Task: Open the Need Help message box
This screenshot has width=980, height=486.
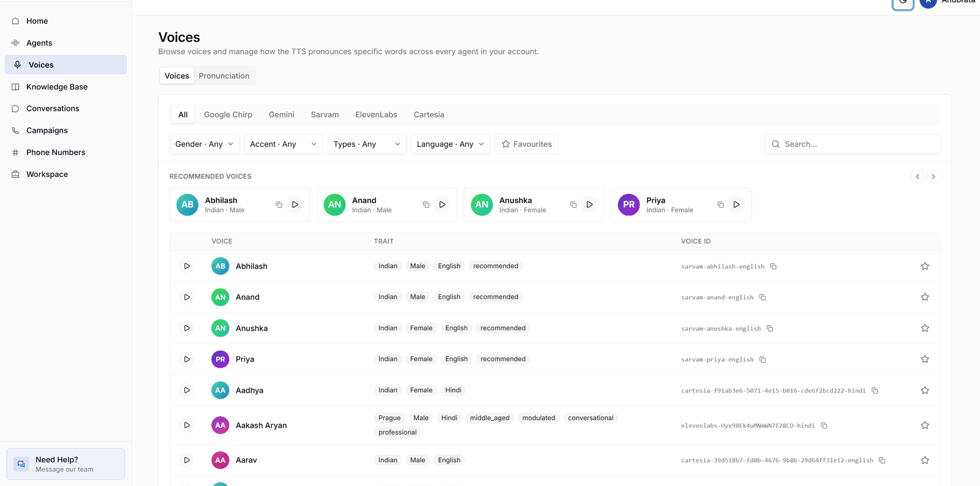Action: pyautogui.click(x=66, y=464)
